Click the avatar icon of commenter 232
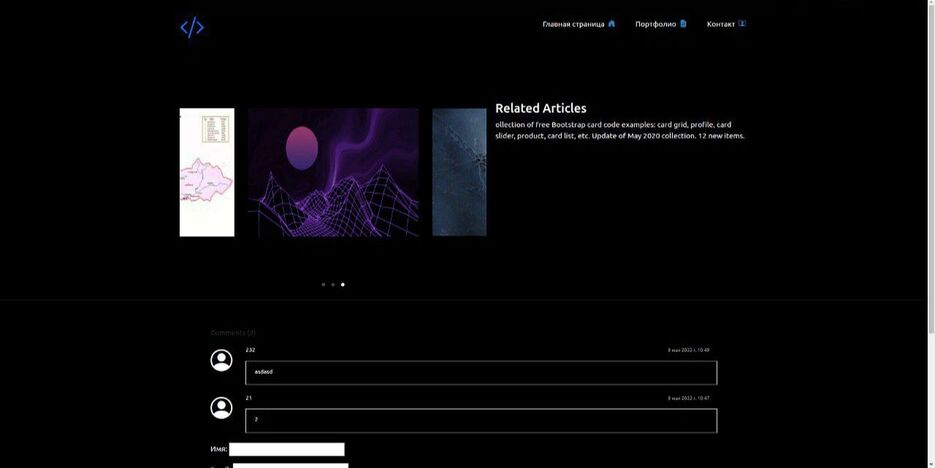The image size is (935, 468). tap(221, 360)
